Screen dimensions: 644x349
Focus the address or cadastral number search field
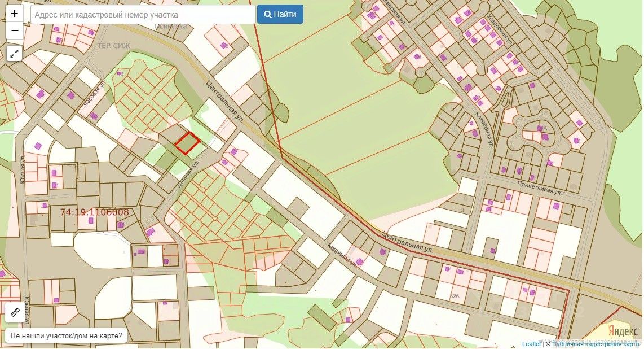[x=143, y=15]
